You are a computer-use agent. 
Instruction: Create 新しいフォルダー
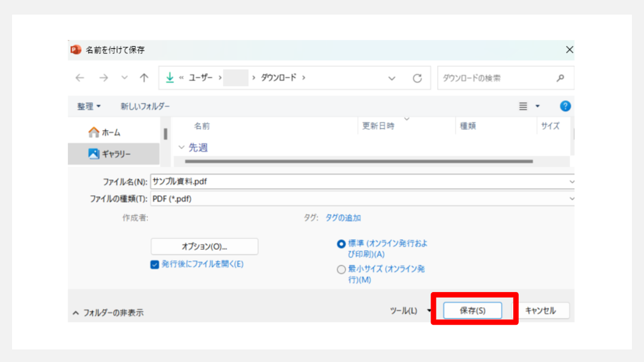tap(145, 106)
